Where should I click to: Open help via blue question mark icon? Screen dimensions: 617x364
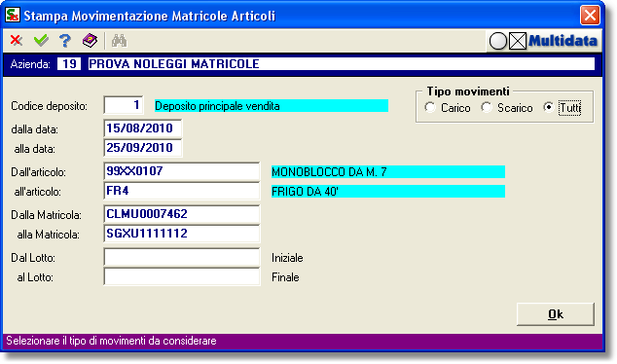[65, 41]
